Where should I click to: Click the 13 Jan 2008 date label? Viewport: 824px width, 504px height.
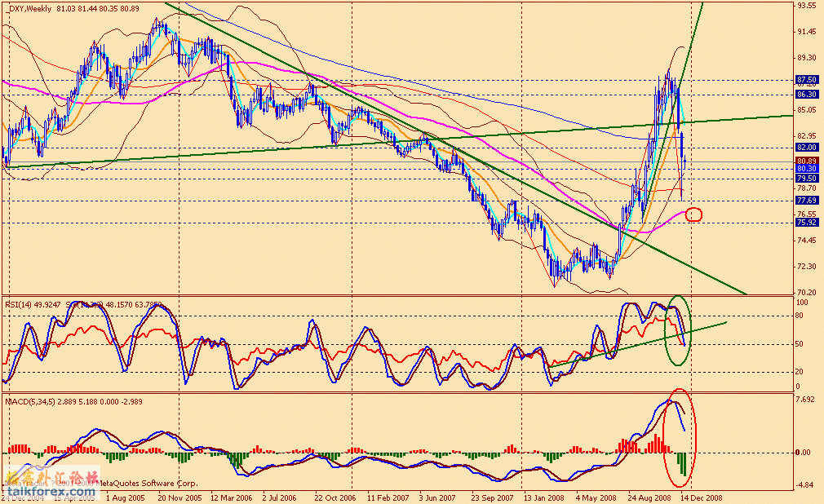tap(543, 497)
